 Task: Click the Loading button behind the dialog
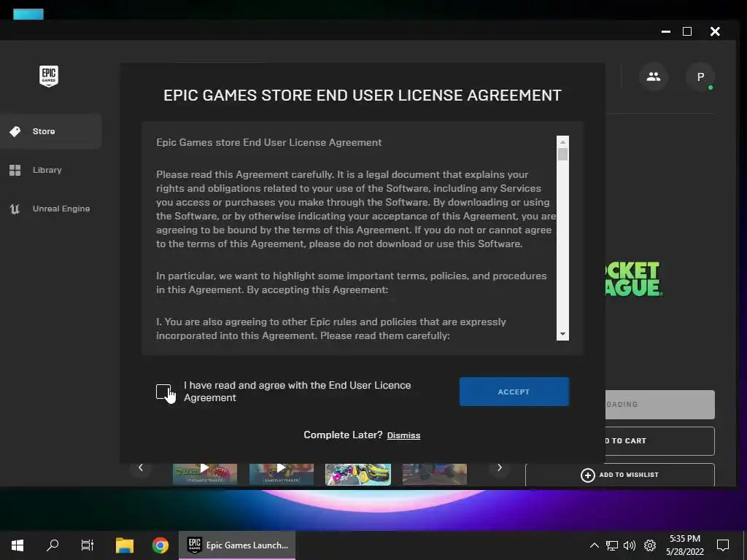(x=659, y=404)
